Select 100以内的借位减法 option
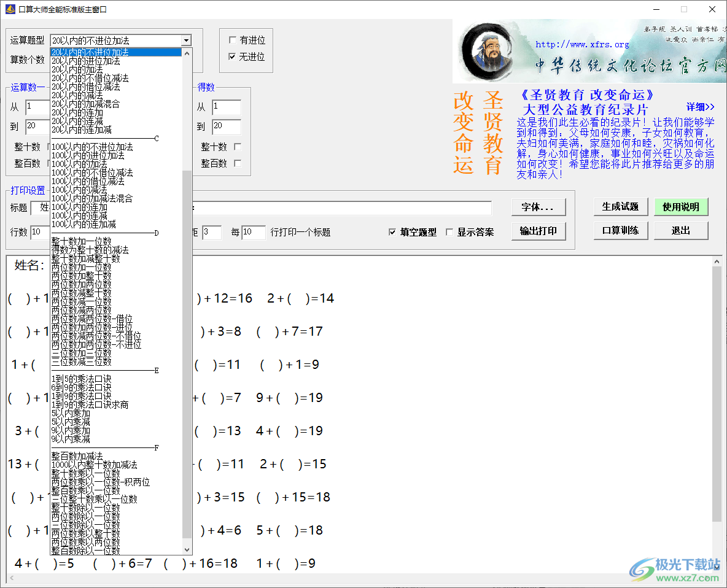Image resolution: width=727 pixels, height=588 pixels. point(116,181)
